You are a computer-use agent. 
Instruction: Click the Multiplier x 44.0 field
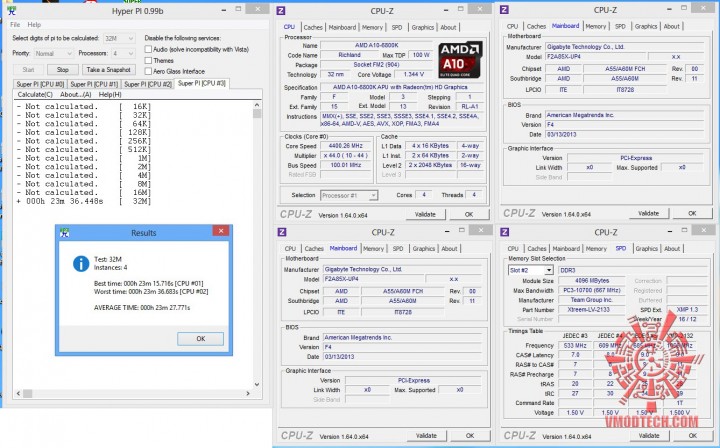click(346, 156)
